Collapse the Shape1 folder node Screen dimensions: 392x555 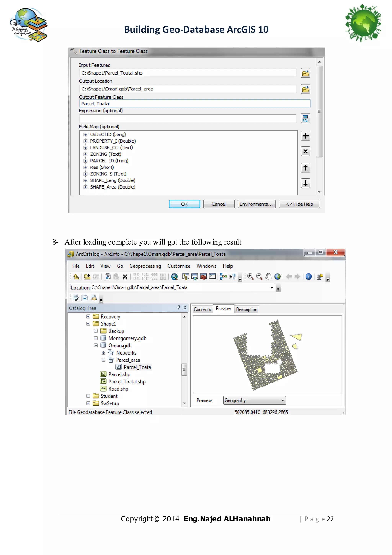click(x=88, y=324)
